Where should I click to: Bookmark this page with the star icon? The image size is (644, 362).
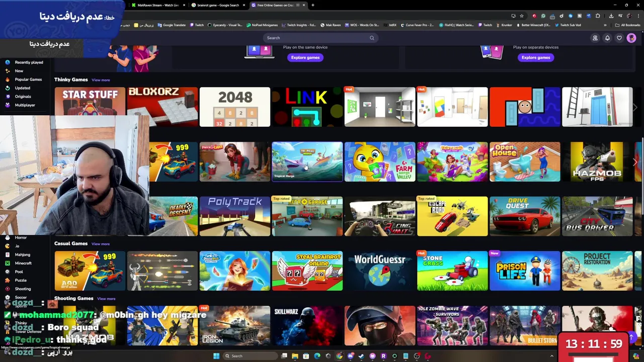[x=522, y=16]
